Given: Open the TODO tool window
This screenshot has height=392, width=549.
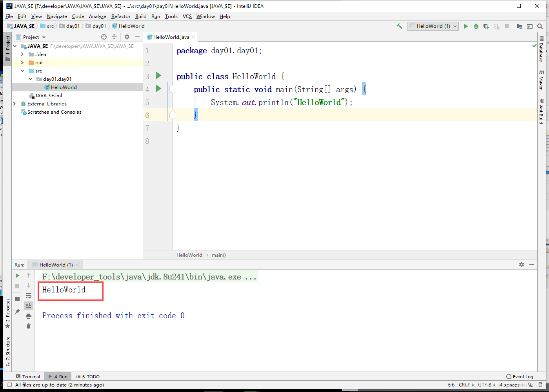Looking at the screenshot, I should point(88,377).
